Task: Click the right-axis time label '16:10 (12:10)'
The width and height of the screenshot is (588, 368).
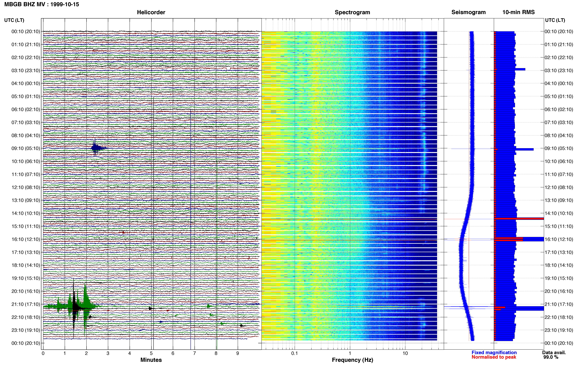Action: coord(559,239)
